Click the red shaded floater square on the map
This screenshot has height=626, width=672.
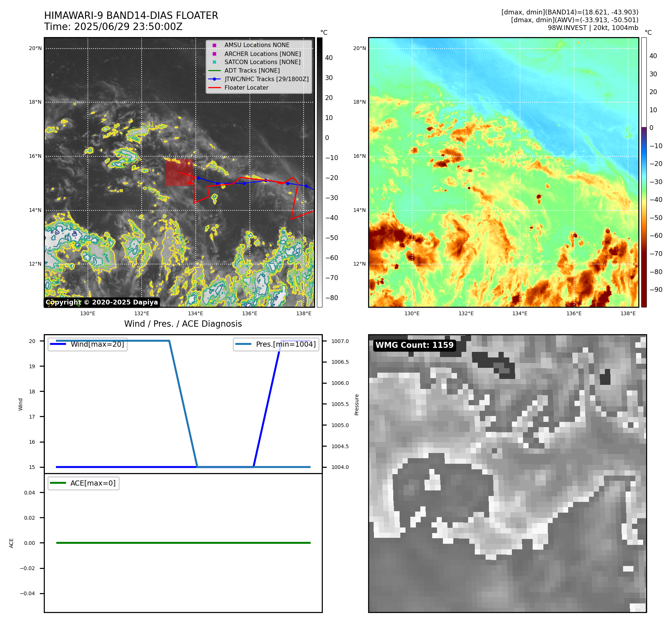tap(179, 172)
